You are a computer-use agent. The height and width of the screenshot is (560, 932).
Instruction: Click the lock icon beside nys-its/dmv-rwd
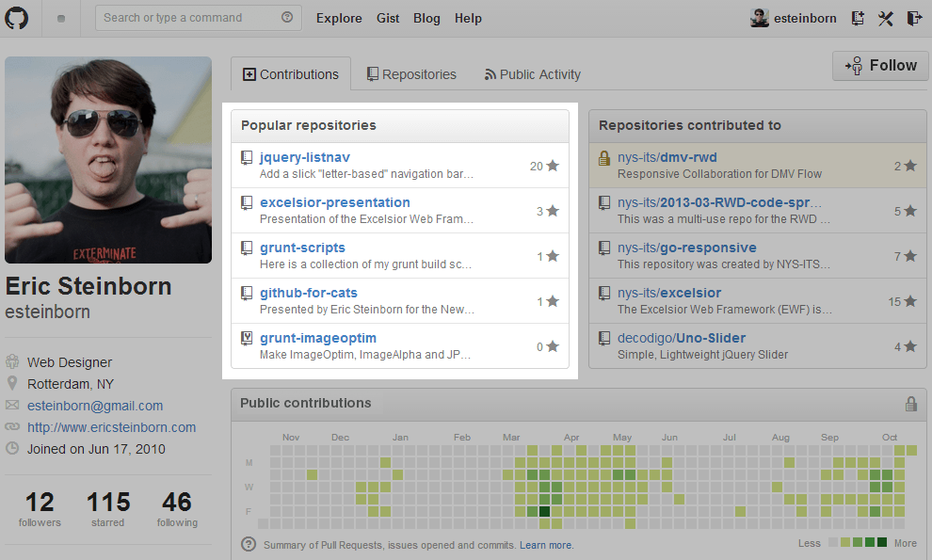(x=604, y=159)
